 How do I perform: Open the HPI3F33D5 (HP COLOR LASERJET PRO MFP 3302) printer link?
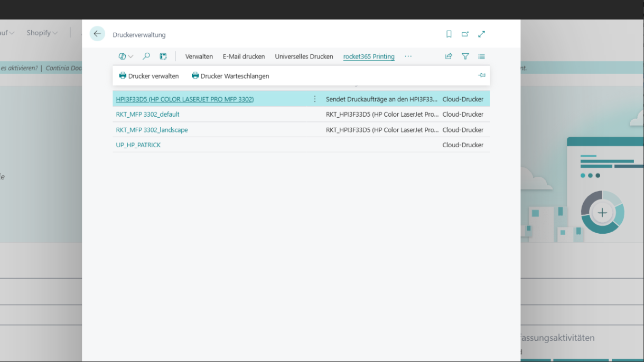pyautogui.click(x=185, y=99)
